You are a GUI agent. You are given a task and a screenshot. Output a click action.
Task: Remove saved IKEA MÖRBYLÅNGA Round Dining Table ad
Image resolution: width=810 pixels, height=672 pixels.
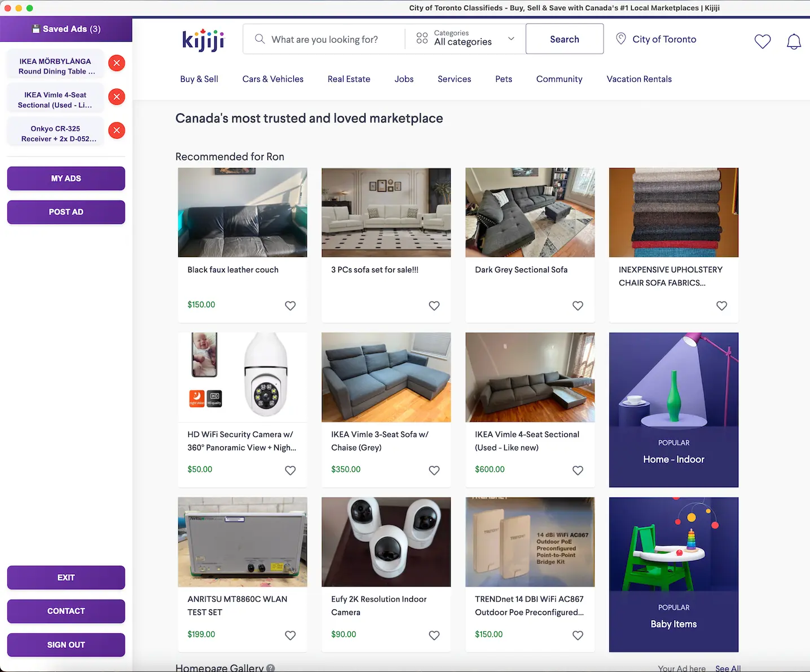tap(117, 63)
